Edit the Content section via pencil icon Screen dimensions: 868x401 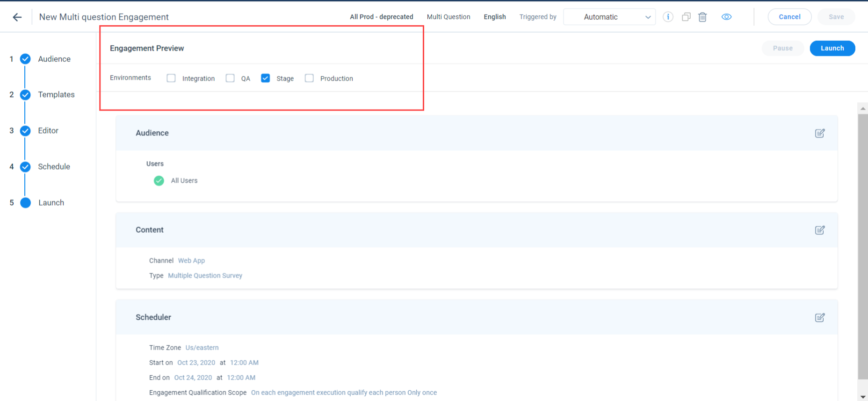(x=820, y=230)
